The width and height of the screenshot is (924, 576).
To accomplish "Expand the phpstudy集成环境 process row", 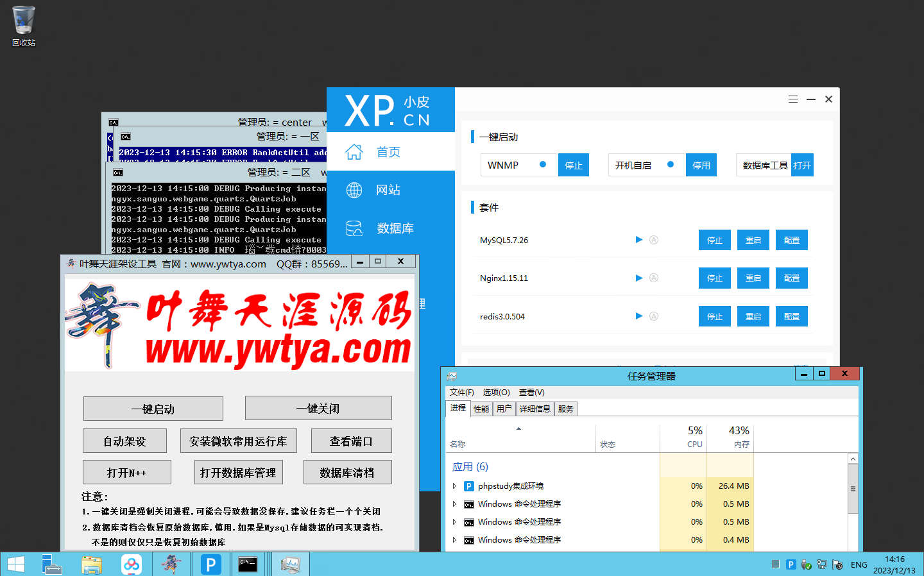I will tap(454, 486).
